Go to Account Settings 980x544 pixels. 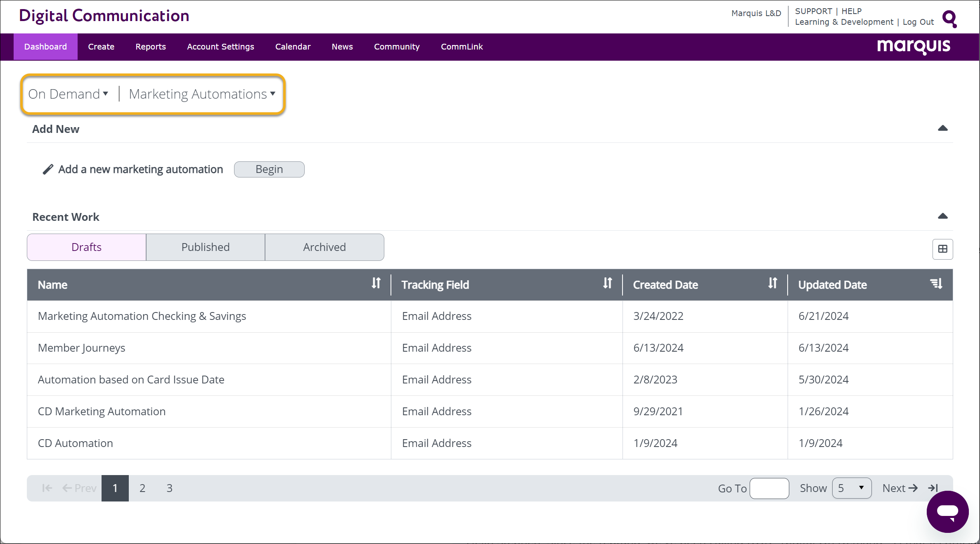click(x=220, y=47)
